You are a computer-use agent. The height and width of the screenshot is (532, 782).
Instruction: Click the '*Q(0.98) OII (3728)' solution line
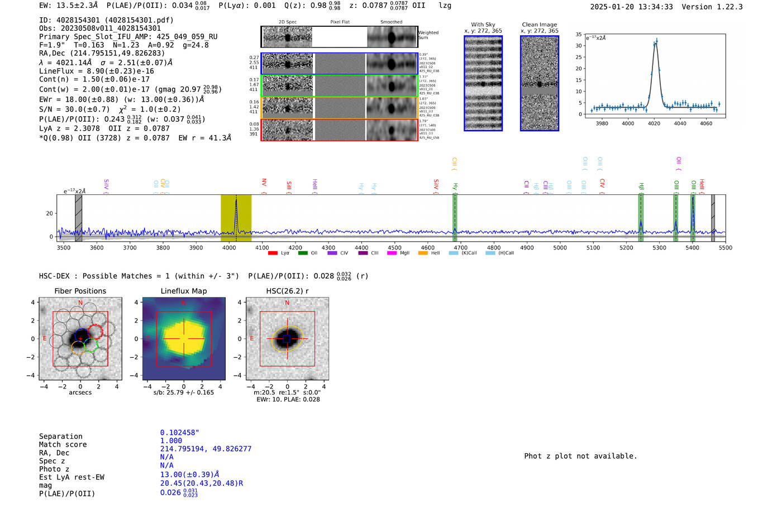(135, 138)
